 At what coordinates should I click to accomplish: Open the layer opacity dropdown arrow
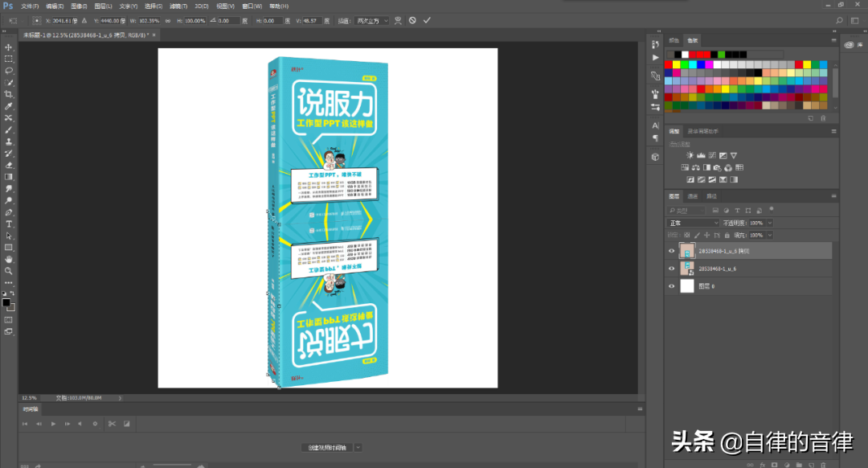(769, 224)
